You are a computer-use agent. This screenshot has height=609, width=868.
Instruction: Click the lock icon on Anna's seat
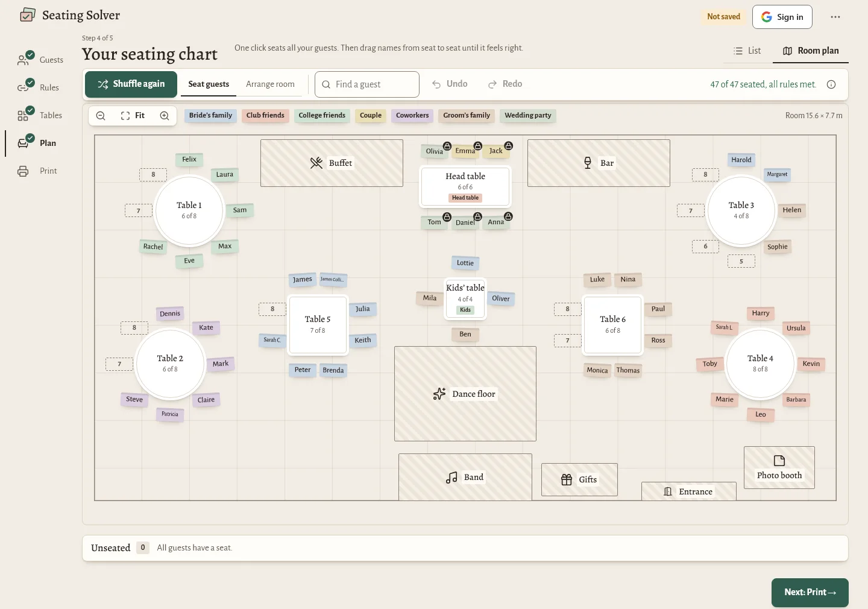point(509,216)
